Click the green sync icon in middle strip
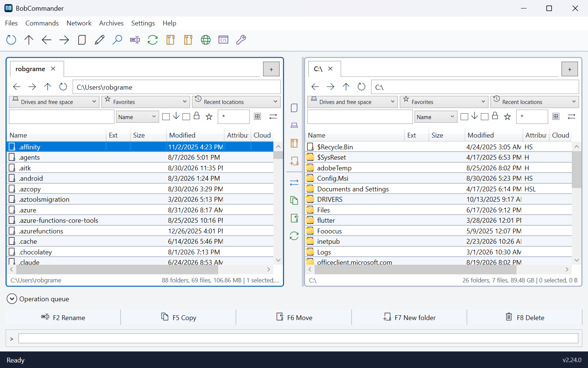588x368 pixels. tap(294, 236)
